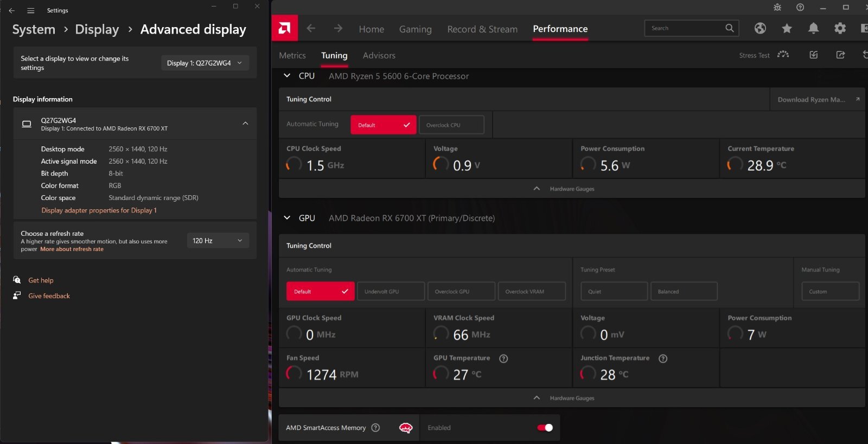Go forward in AMD Software

click(x=338, y=28)
